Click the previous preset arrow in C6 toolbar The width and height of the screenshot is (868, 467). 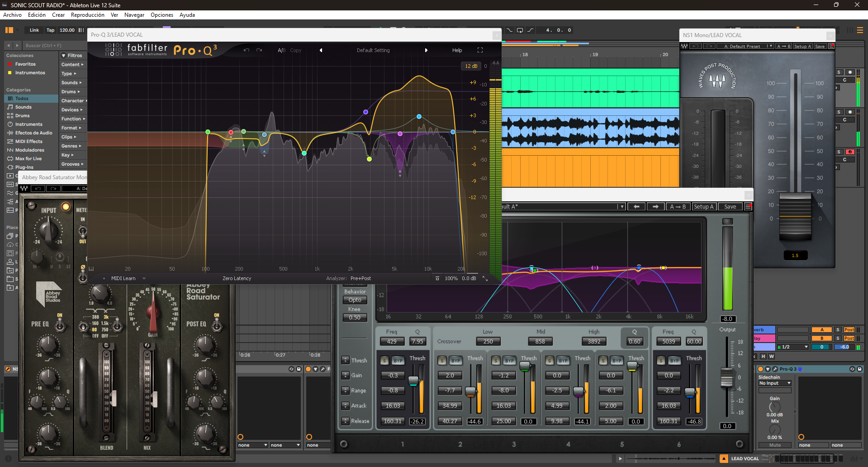[x=636, y=207]
